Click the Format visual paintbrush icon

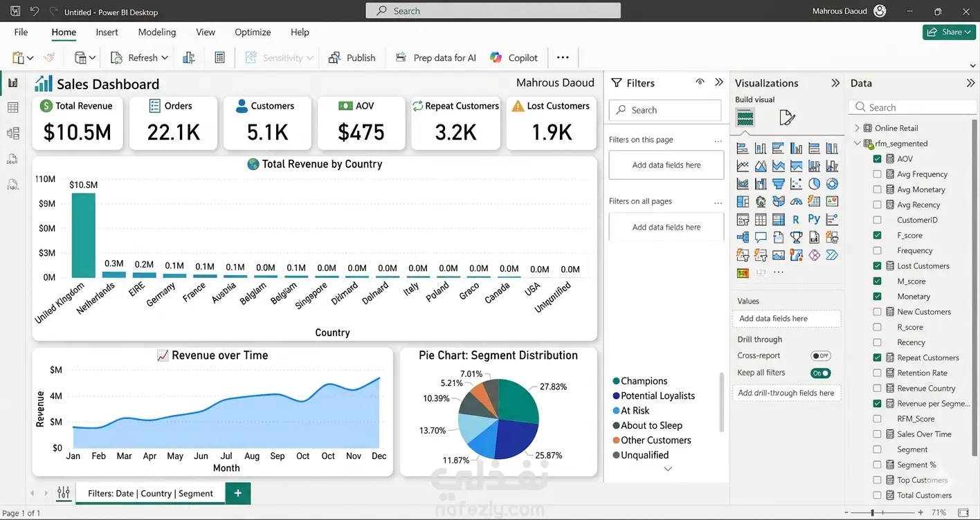pos(787,118)
